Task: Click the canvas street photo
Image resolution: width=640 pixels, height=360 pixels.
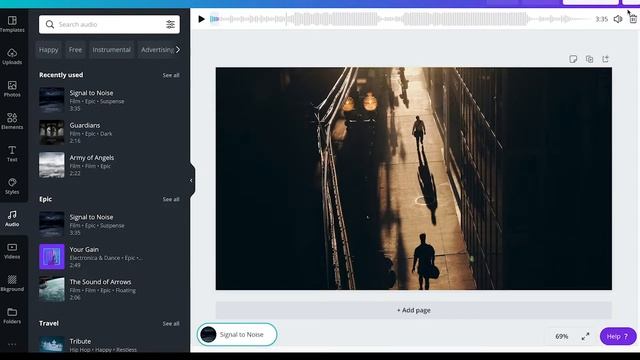Action: pos(413,179)
